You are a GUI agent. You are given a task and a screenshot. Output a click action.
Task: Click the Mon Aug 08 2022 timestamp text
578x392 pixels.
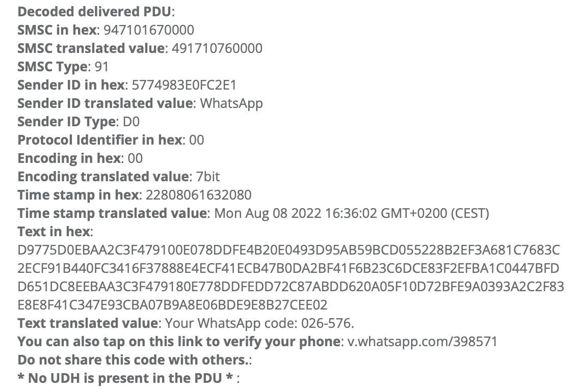pos(352,213)
